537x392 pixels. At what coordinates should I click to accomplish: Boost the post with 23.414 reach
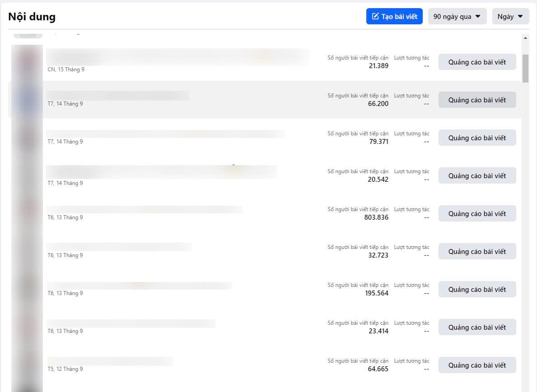point(477,327)
